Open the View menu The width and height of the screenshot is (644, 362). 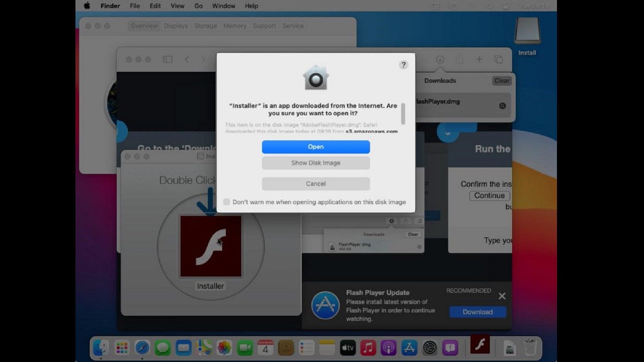coord(178,6)
